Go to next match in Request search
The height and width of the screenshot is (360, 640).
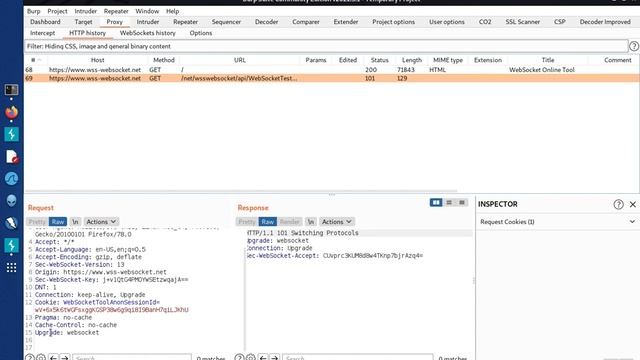[x=64, y=358]
